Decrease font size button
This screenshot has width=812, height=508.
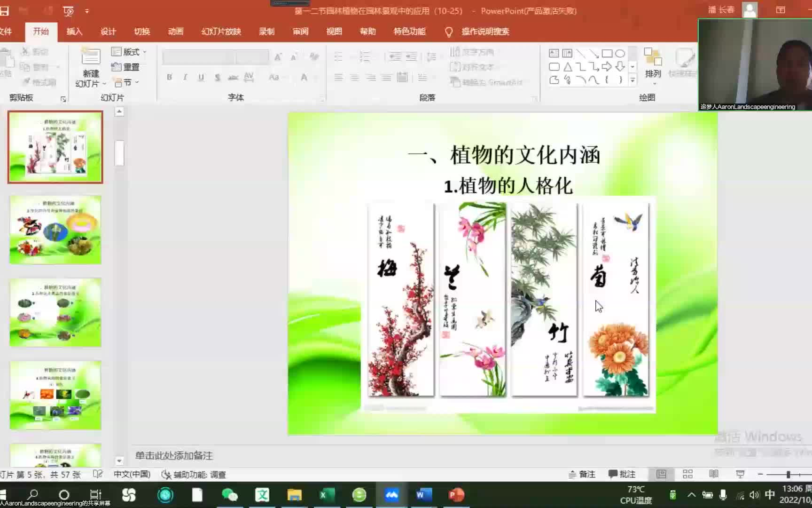[x=294, y=57]
